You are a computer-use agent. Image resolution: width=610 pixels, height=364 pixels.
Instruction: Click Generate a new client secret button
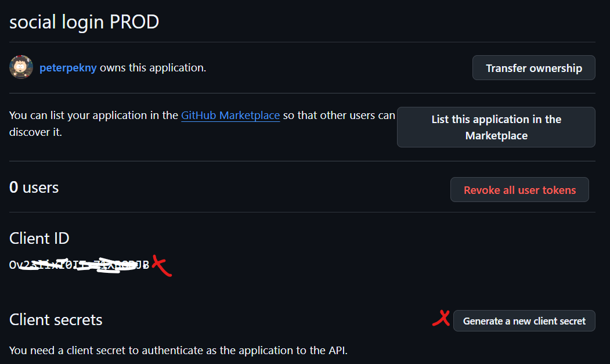(x=524, y=321)
